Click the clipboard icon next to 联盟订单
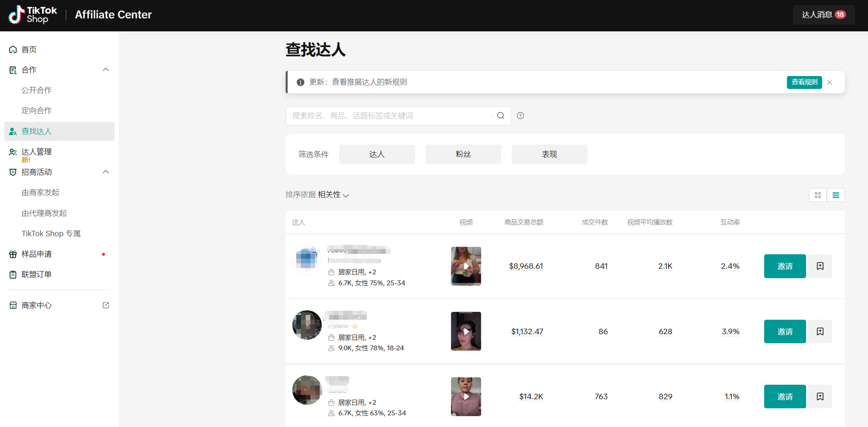868x427 pixels. [13, 274]
